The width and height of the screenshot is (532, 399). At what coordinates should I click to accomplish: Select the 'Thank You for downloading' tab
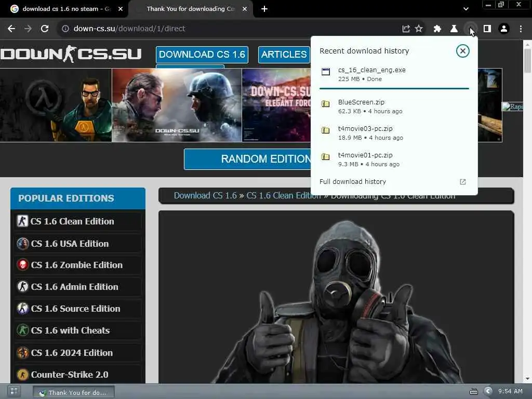(x=190, y=9)
